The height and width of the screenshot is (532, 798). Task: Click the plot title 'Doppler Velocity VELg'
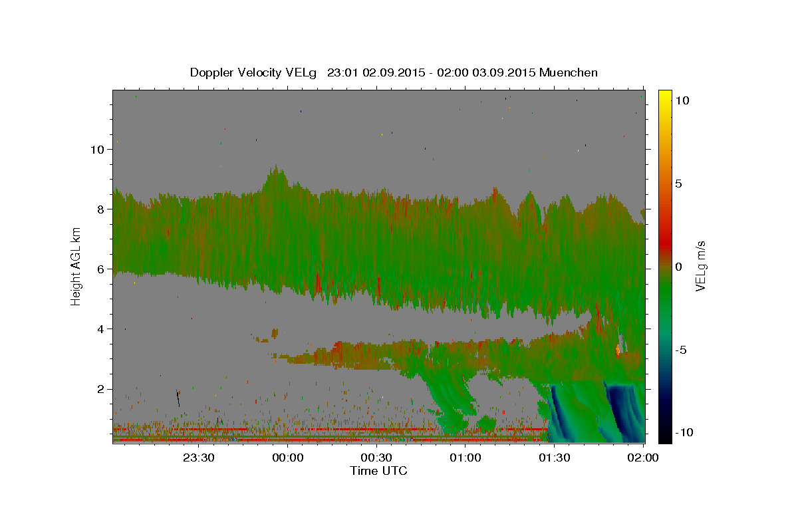pyautogui.click(x=255, y=72)
